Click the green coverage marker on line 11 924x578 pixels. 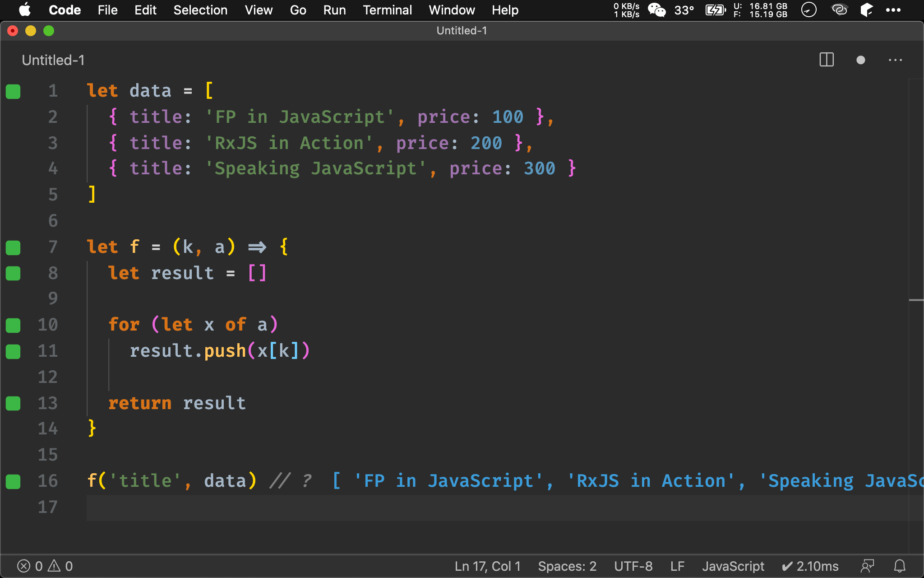(x=13, y=351)
